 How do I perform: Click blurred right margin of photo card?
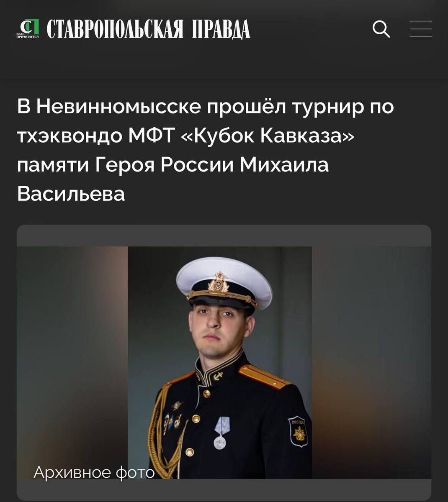[x=371, y=362]
